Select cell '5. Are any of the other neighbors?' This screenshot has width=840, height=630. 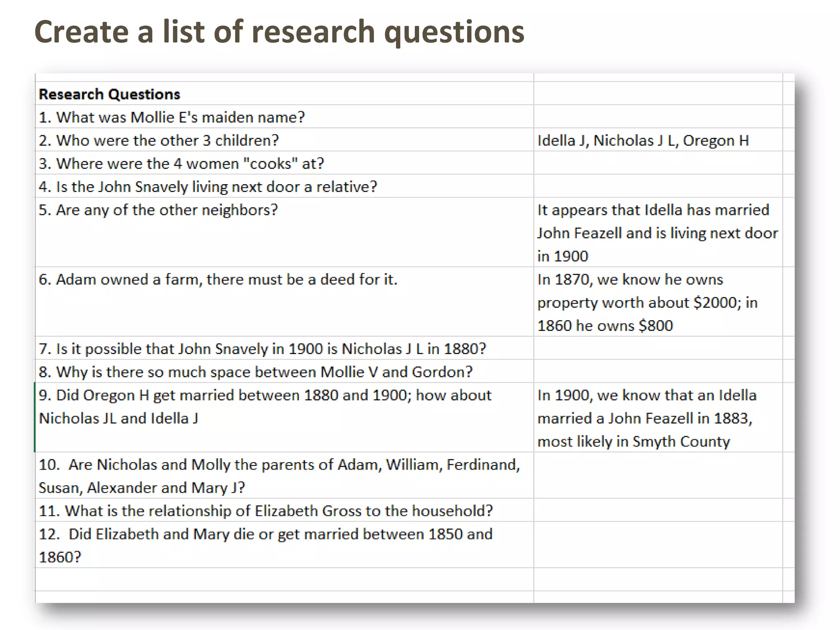pyautogui.click(x=284, y=232)
